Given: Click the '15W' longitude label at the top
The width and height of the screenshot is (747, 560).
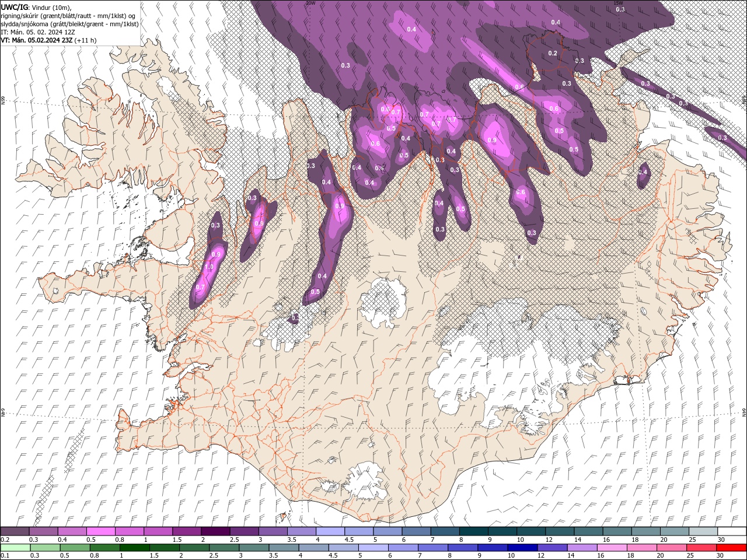Looking at the screenshot, I should pyautogui.click(x=618, y=3).
